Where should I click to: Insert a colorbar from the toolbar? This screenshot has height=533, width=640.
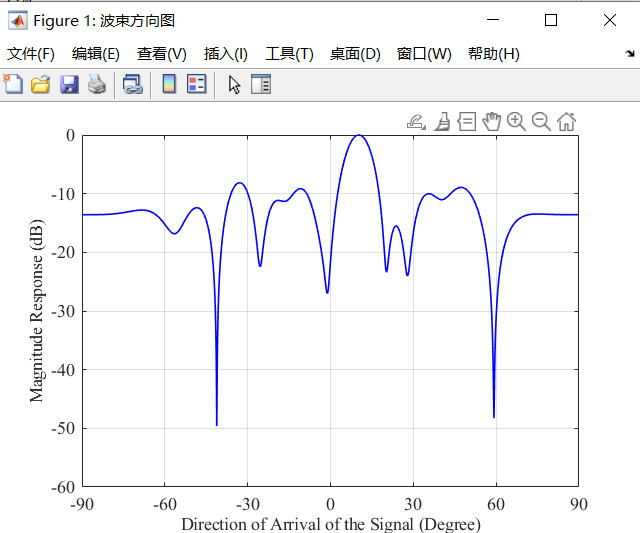pyautogui.click(x=169, y=84)
